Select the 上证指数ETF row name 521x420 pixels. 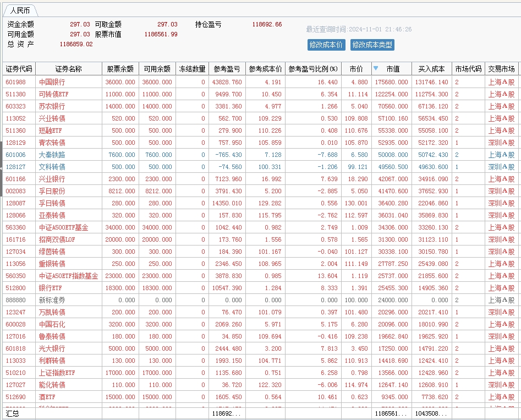[x=57, y=373]
